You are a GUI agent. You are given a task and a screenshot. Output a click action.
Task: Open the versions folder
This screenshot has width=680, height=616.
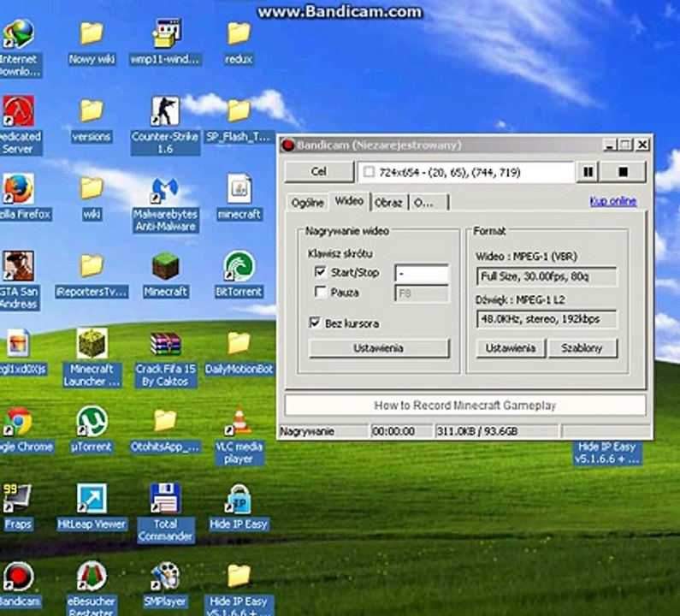click(92, 111)
